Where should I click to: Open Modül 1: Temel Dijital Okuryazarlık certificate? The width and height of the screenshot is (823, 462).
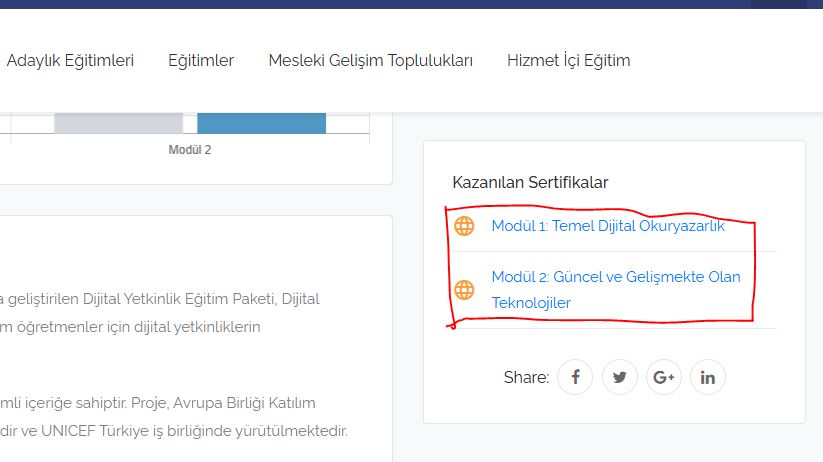coord(607,226)
